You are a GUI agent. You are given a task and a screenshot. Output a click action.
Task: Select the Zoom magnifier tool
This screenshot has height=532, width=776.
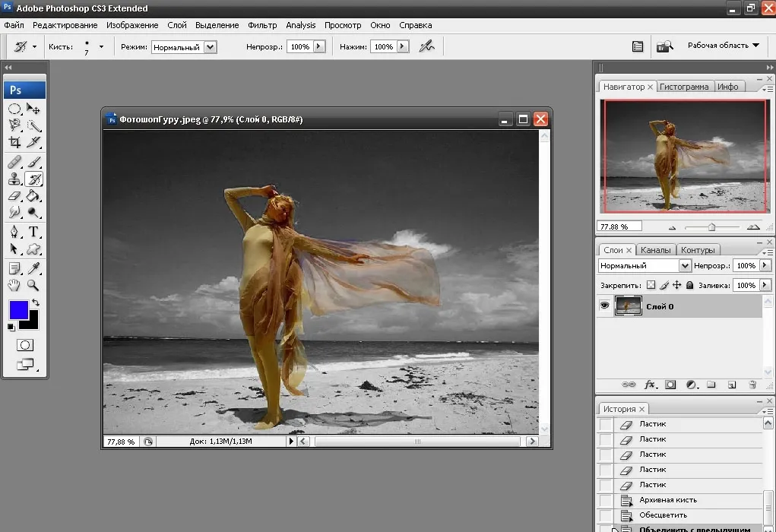pos(33,285)
